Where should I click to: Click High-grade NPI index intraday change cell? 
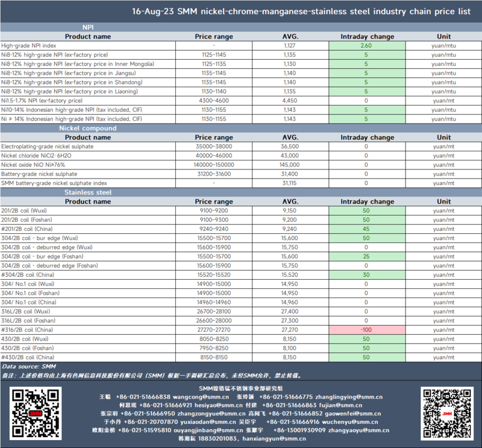367,46
